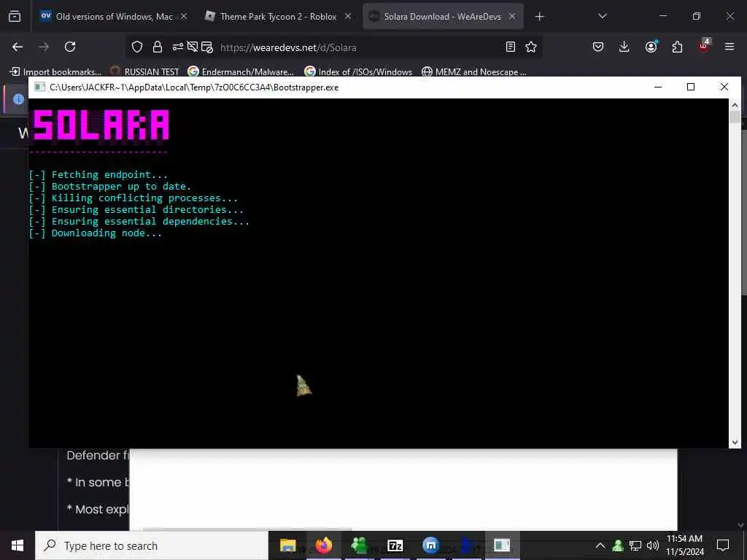Open a new browser tab
The image size is (747, 560).
pyautogui.click(x=539, y=17)
